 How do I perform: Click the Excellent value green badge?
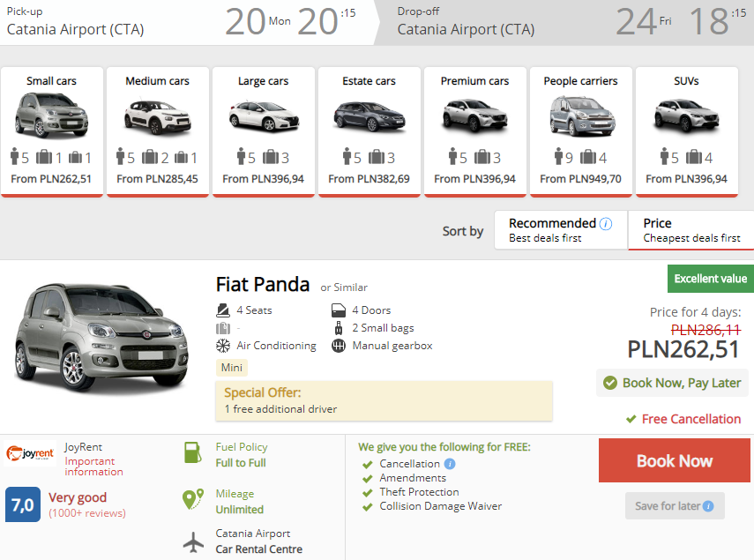tap(710, 279)
